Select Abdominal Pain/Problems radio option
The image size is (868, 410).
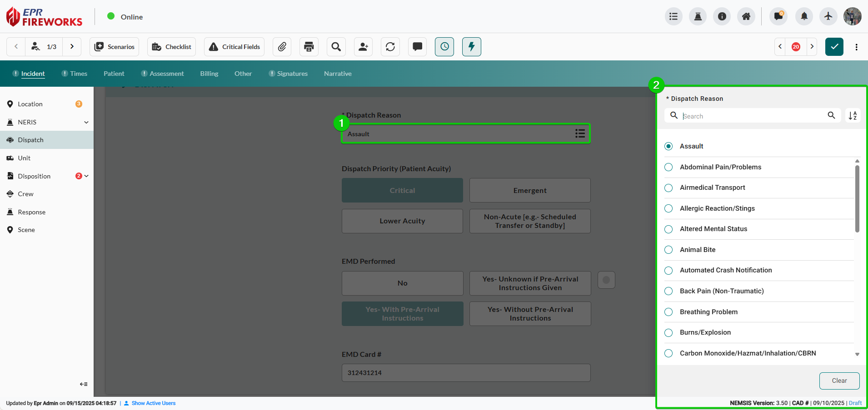coord(668,167)
